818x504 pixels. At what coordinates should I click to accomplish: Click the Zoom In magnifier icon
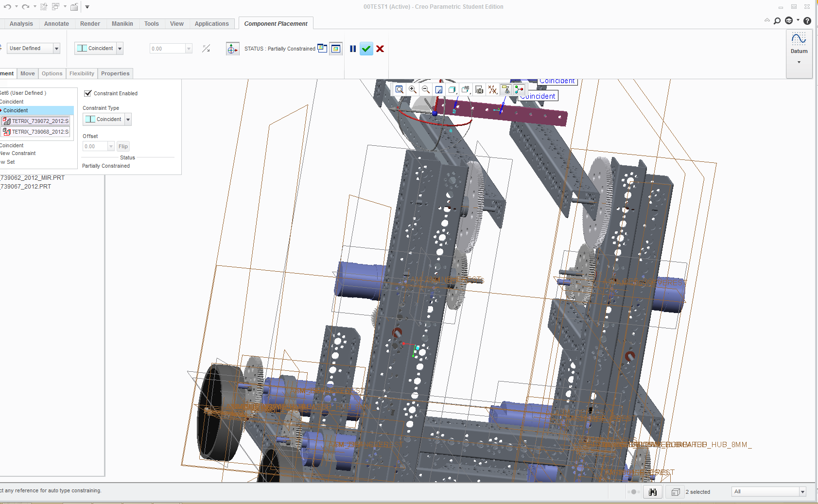coord(413,89)
